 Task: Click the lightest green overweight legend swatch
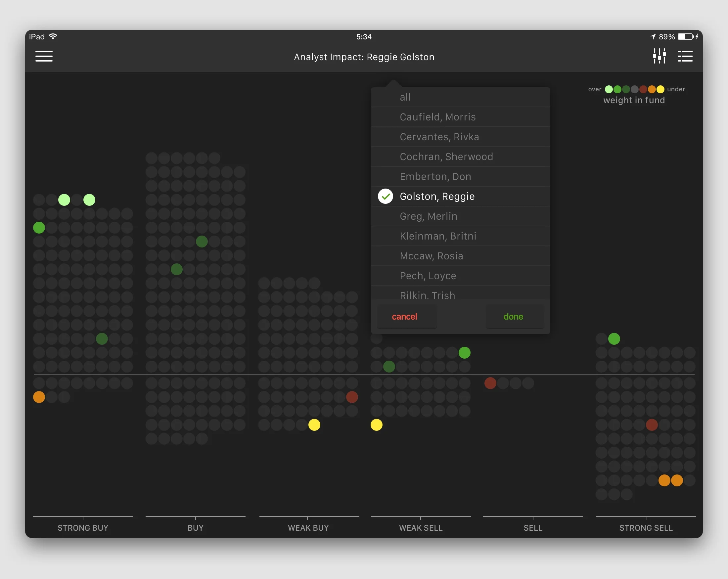click(609, 89)
